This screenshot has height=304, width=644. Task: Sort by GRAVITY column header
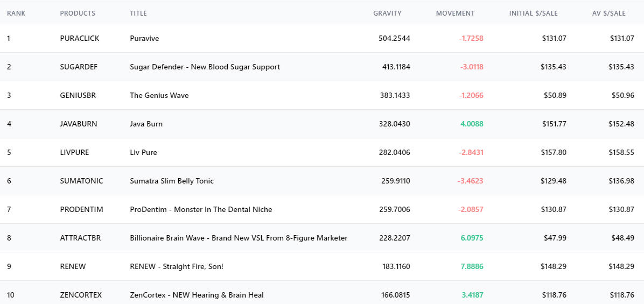pos(387,13)
